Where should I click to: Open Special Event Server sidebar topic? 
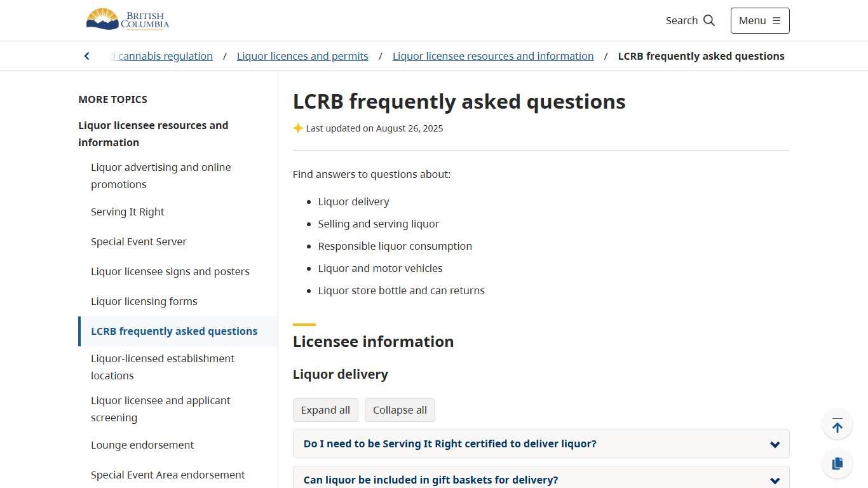point(139,241)
